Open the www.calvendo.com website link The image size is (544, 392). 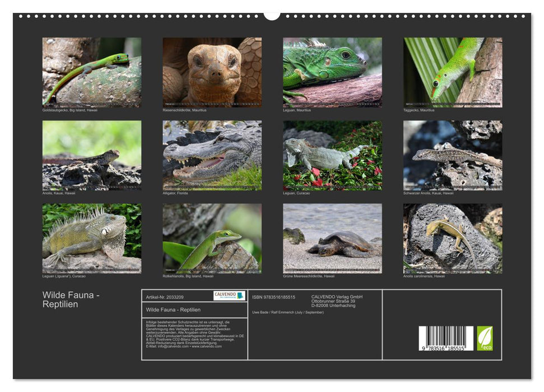206,347
